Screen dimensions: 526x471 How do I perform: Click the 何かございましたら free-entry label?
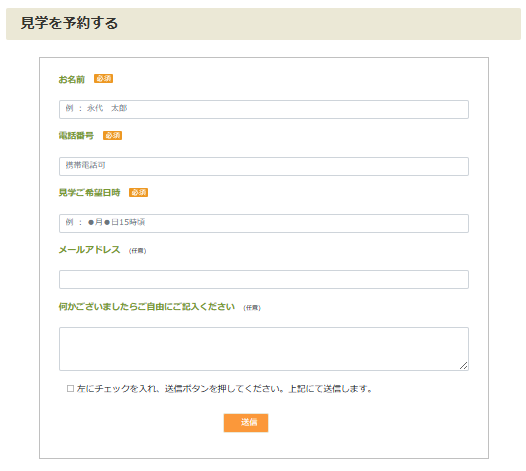tap(147, 307)
